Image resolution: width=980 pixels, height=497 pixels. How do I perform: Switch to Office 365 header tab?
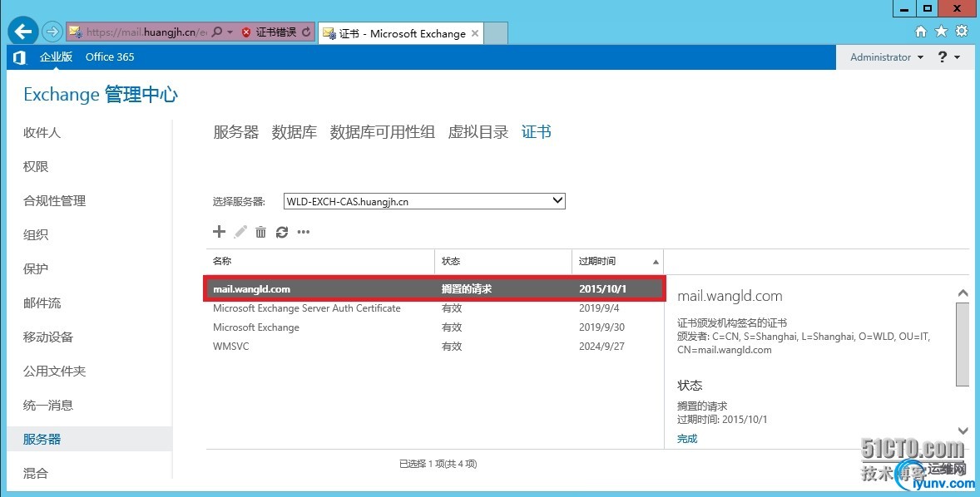click(x=110, y=57)
